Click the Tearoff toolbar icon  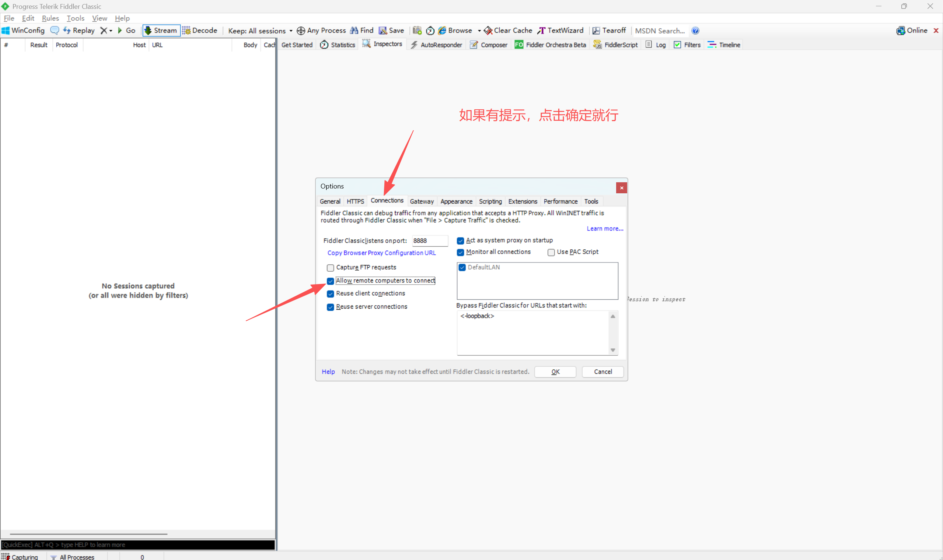(596, 31)
